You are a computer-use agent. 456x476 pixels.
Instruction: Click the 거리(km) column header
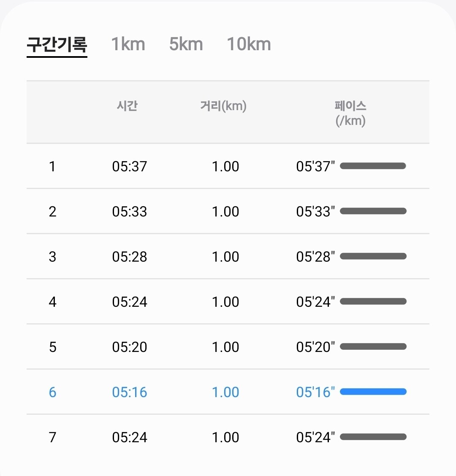tap(223, 105)
